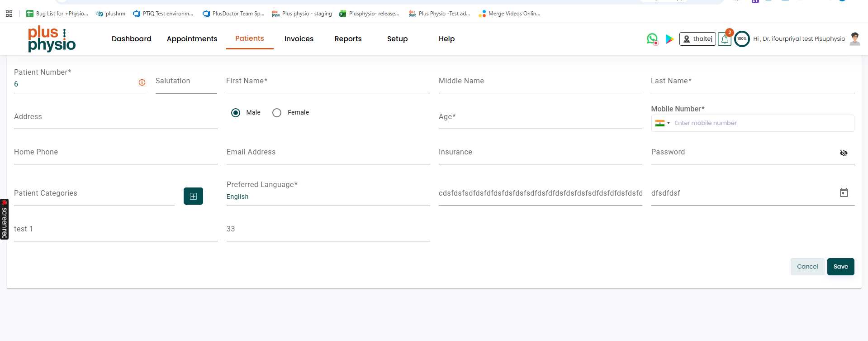Open the notifications bell icon
This screenshot has width=868, height=341.
(725, 39)
